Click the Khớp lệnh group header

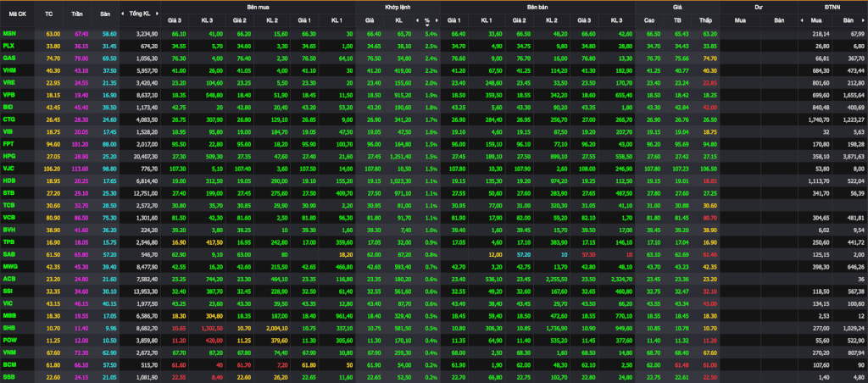(398, 7)
